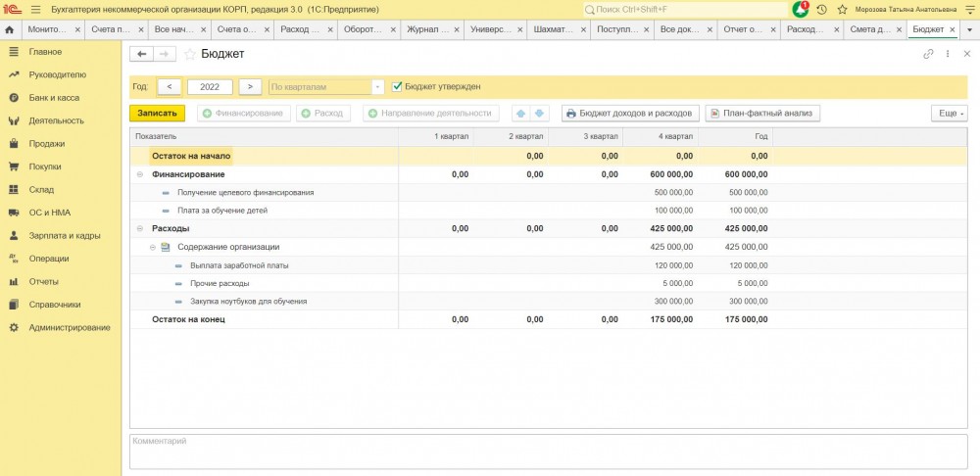This screenshot has height=476, width=980.
Task: Uncheck the Бюджет утвержден checkbox
Action: [397, 86]
